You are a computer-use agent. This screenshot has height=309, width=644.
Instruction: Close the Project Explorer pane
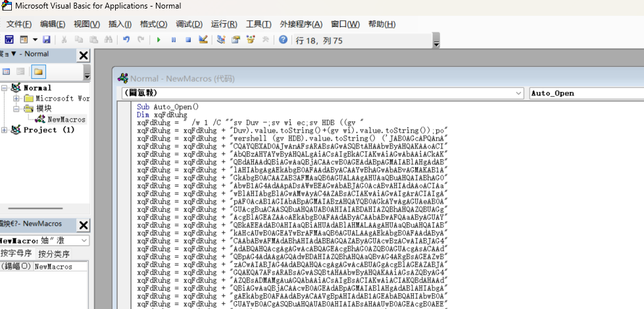(x=84, y=55)
